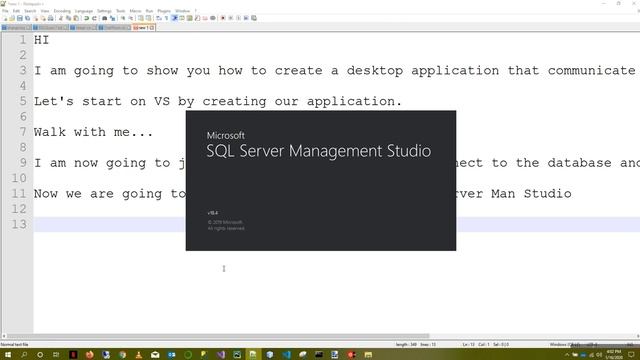
Task: Open the Search menu
Action: pos(30,11)
